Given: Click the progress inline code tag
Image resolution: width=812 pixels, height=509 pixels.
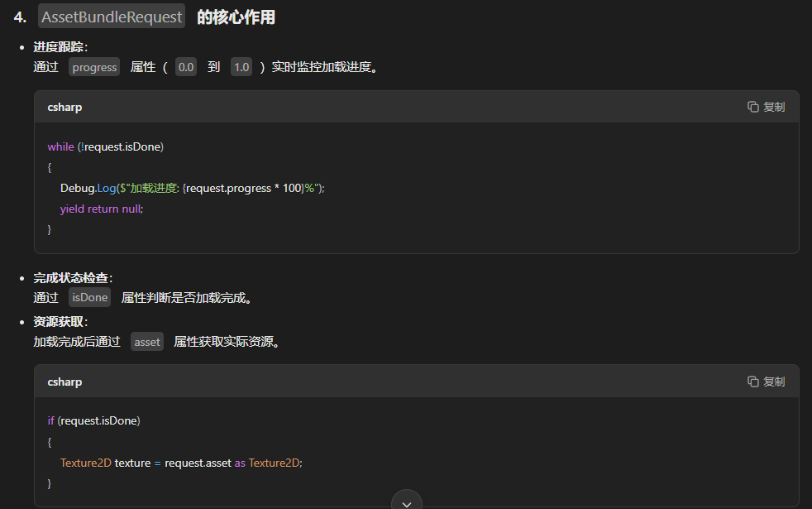Looking at the screenshot, I should tap(94, 67).
